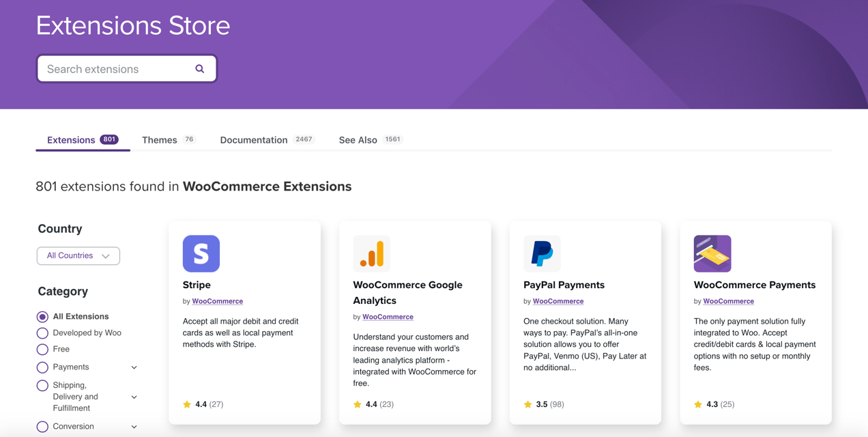868x437 pixels.
Task: Click the WooCommerce Google Analytics icon
Action: point(371,253)
